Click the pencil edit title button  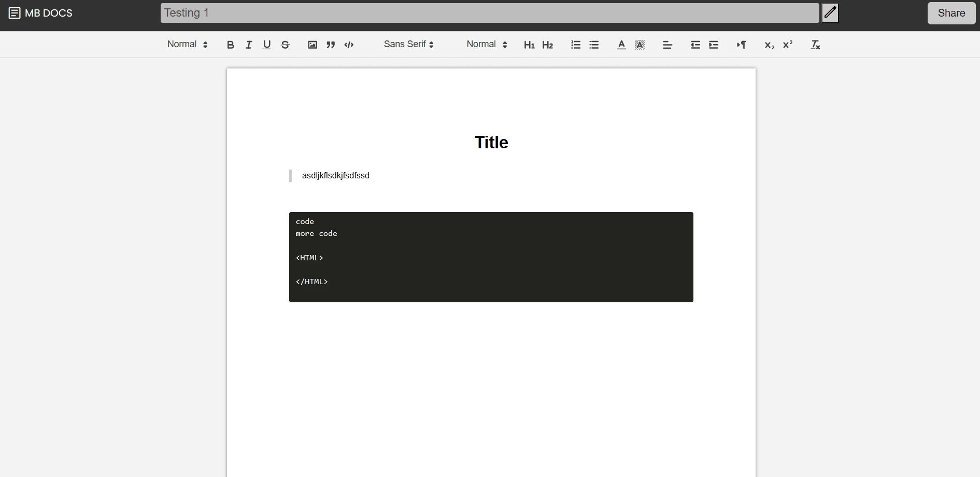click(x=830, y=13)
